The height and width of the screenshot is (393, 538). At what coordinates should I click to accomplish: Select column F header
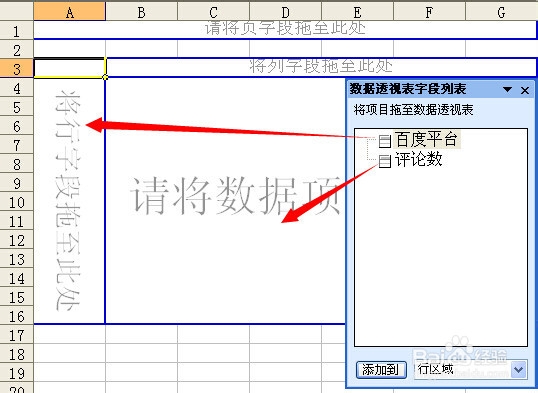pyautogui.click(x=429, y=12)
